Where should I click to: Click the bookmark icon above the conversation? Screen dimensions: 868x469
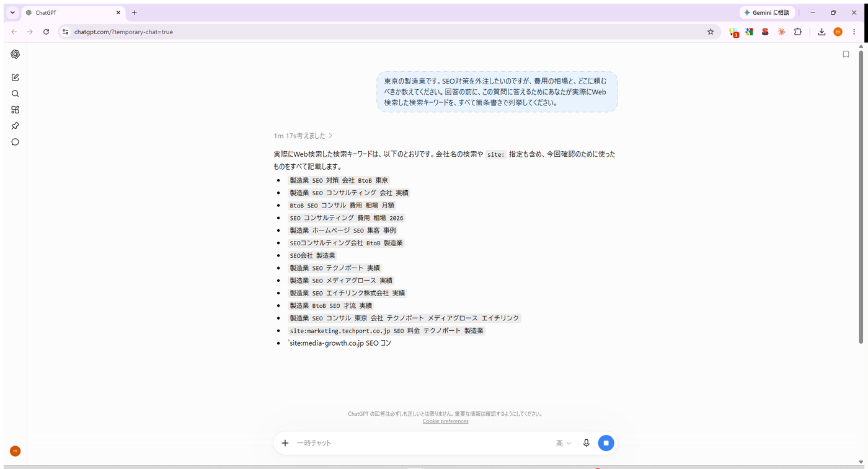[846, 55]
